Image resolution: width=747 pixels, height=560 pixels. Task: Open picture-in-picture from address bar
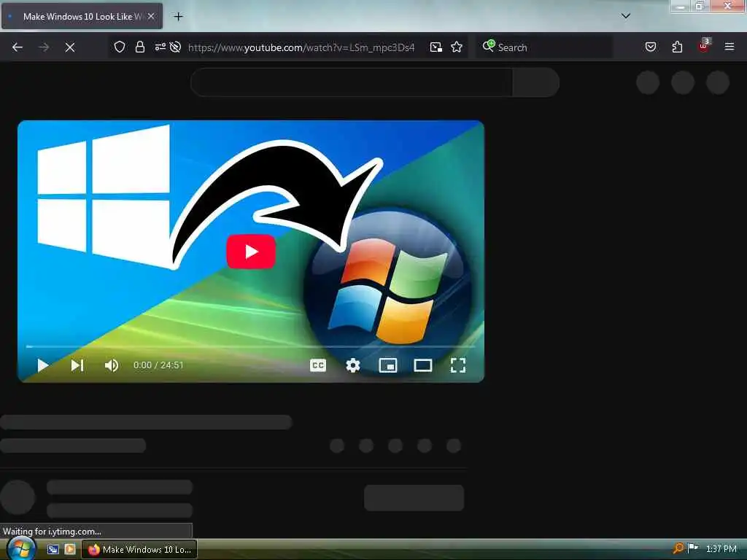coord(436,47)
